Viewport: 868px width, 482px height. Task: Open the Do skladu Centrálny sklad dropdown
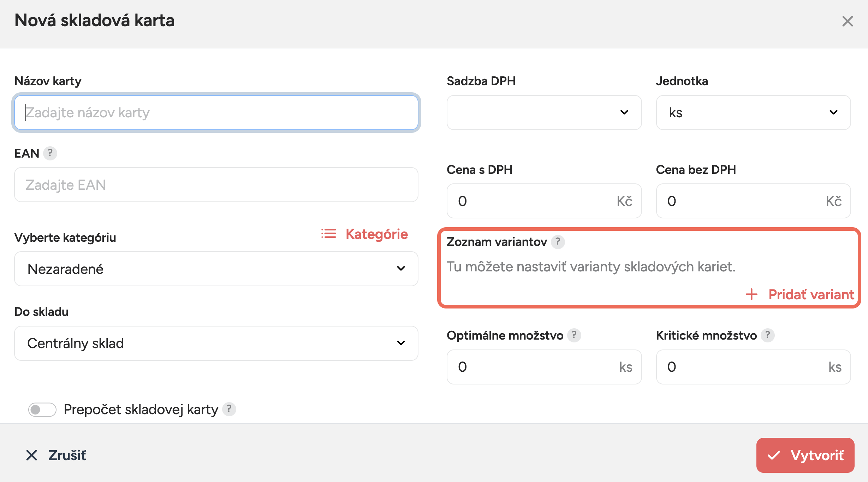tap(216, 343)
